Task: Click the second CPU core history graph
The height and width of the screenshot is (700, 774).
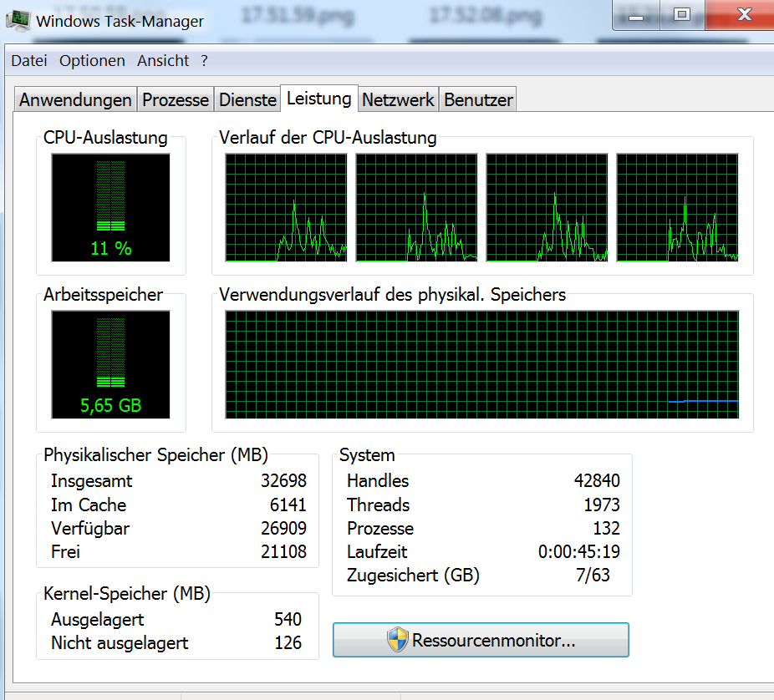Action: [x=416, y=208]
